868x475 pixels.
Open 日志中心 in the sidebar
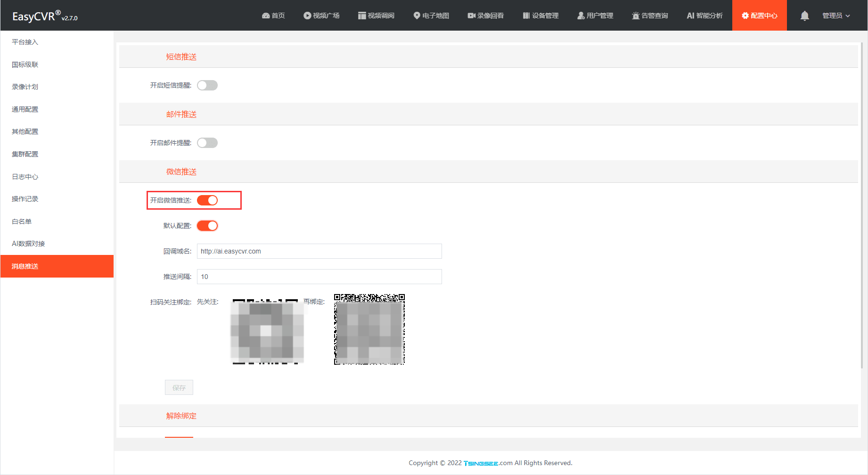click(57, 177)
